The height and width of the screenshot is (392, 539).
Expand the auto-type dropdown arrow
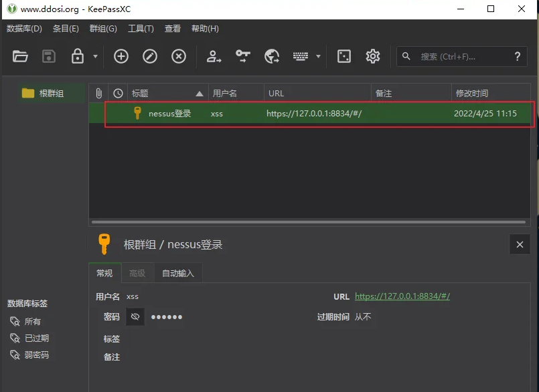[x=318, y=56]
